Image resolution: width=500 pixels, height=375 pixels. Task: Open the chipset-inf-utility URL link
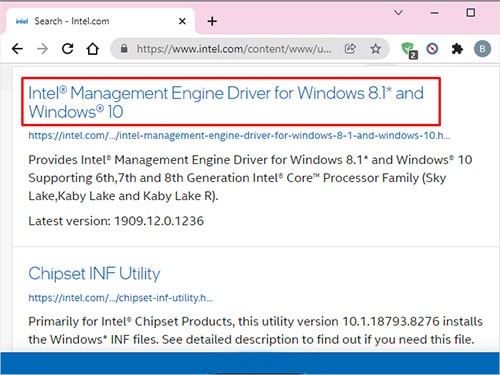[x=120, y=298]
